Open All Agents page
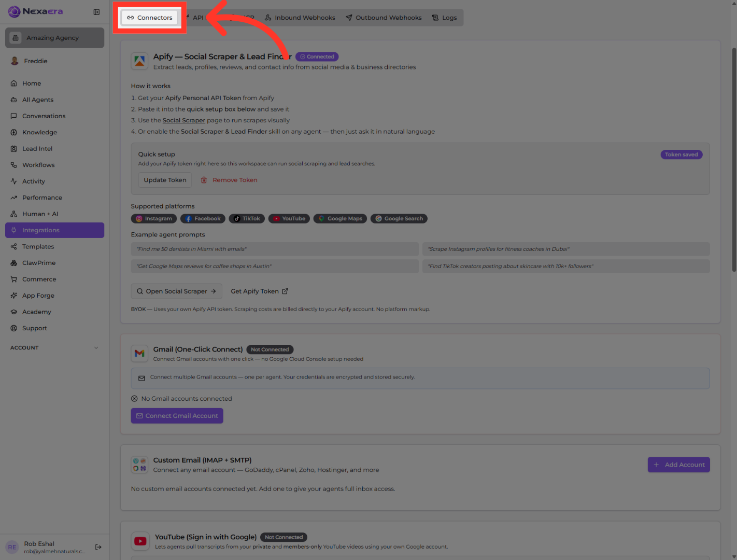The width and height of the screenshot is (737, 560). click(54, 100)
